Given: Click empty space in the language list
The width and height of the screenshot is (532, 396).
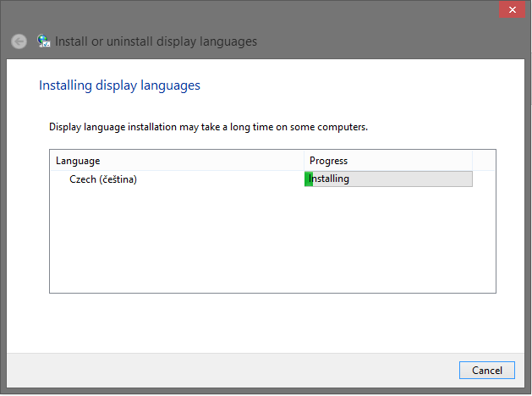Looking at the screenshot, I should pos(272,239).
